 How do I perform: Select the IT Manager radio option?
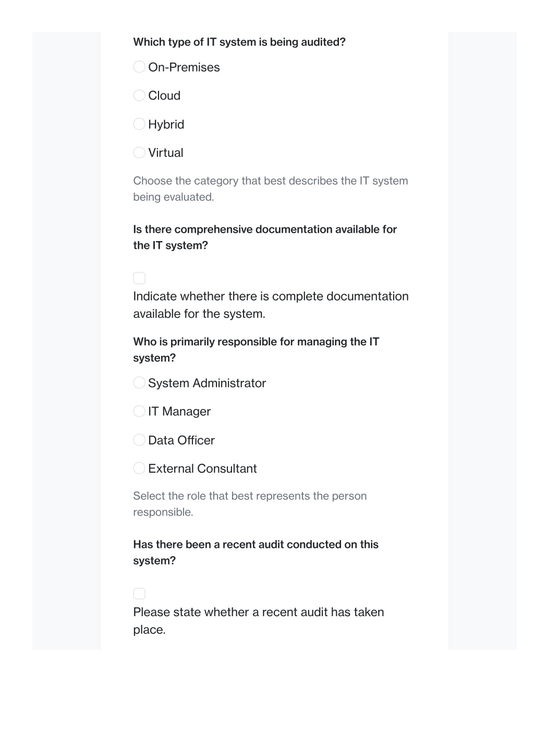click(139, 411)
